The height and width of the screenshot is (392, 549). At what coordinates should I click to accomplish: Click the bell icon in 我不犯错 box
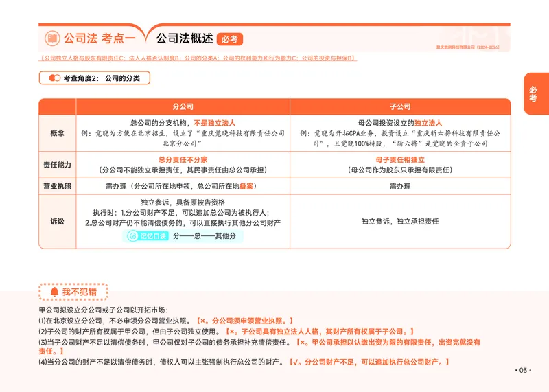(54, 292)
